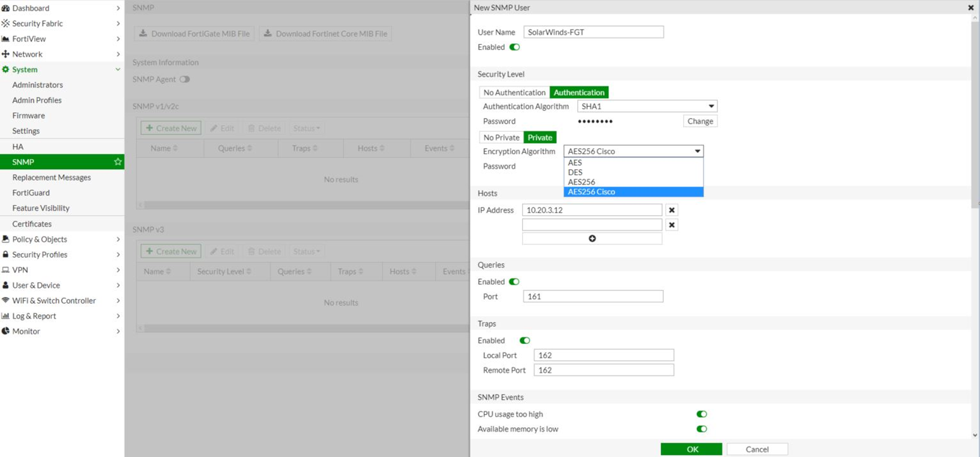Screen dimensions: 980x457
Task: Click the plus icon to add host
Action: [x=592, y=239]
